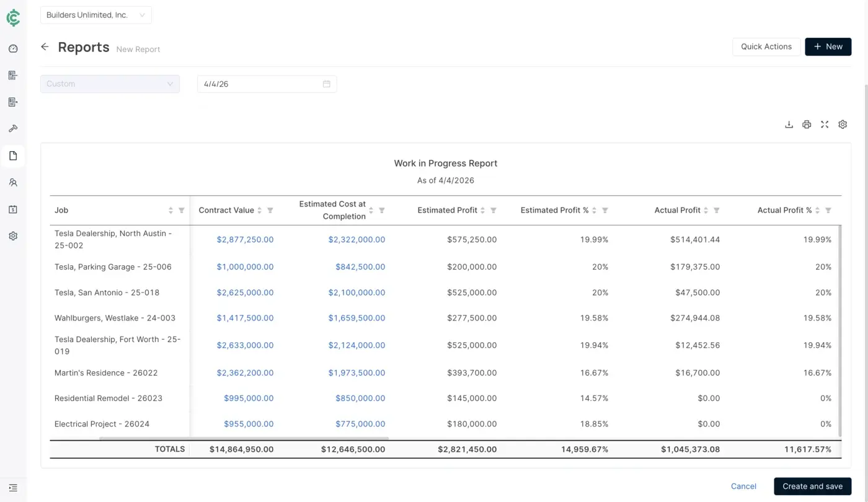Click the Create and save button
Viewport: 868px width, 502px height.
[x=812, y=487]
